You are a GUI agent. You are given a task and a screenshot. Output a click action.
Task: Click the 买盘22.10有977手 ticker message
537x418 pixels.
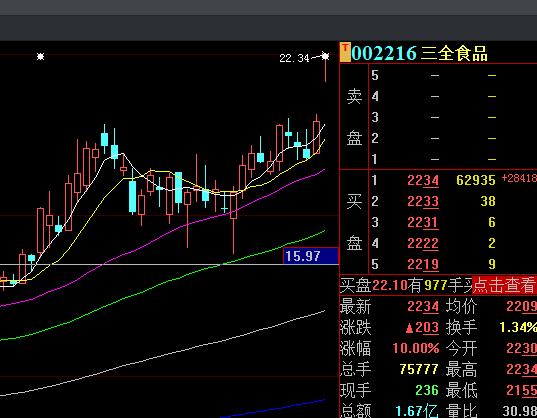click(406, 285)
